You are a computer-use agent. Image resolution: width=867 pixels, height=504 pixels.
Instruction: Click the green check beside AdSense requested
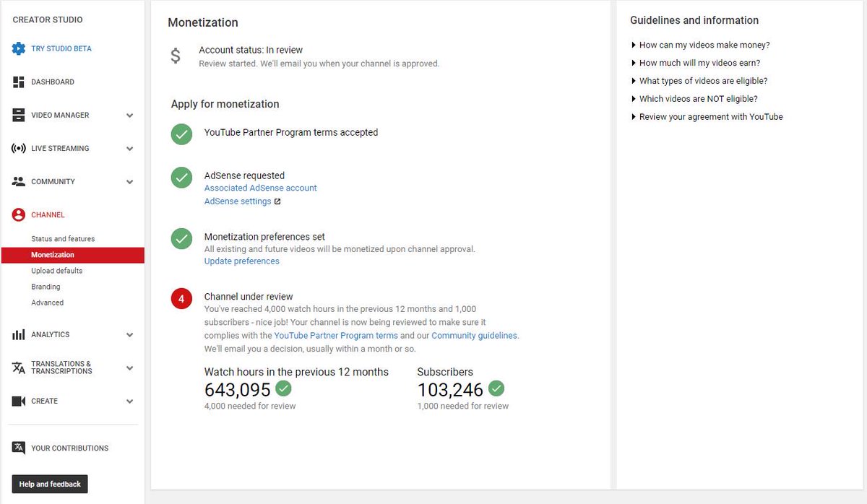pyautogui.click(x=181, y=178)
